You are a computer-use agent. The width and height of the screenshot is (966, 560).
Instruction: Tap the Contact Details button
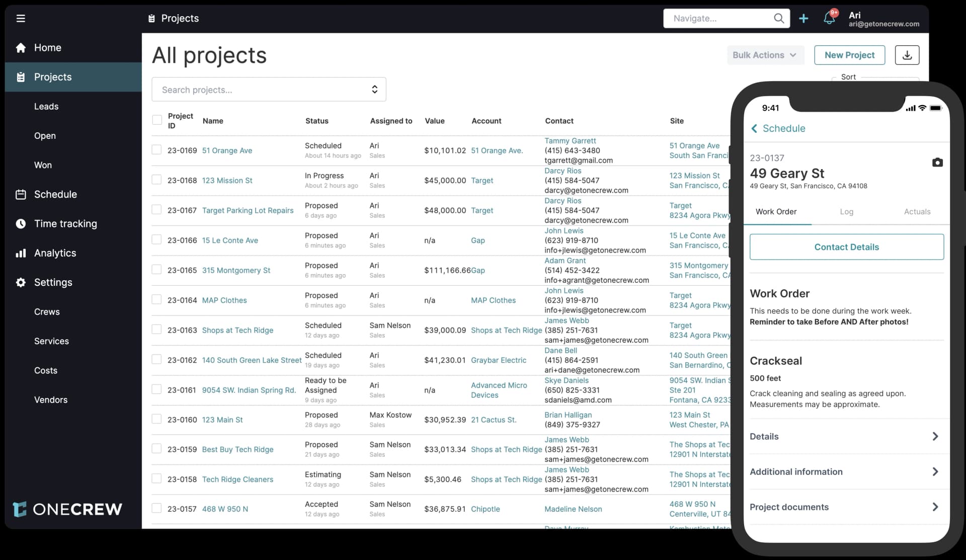coord(846,247)
